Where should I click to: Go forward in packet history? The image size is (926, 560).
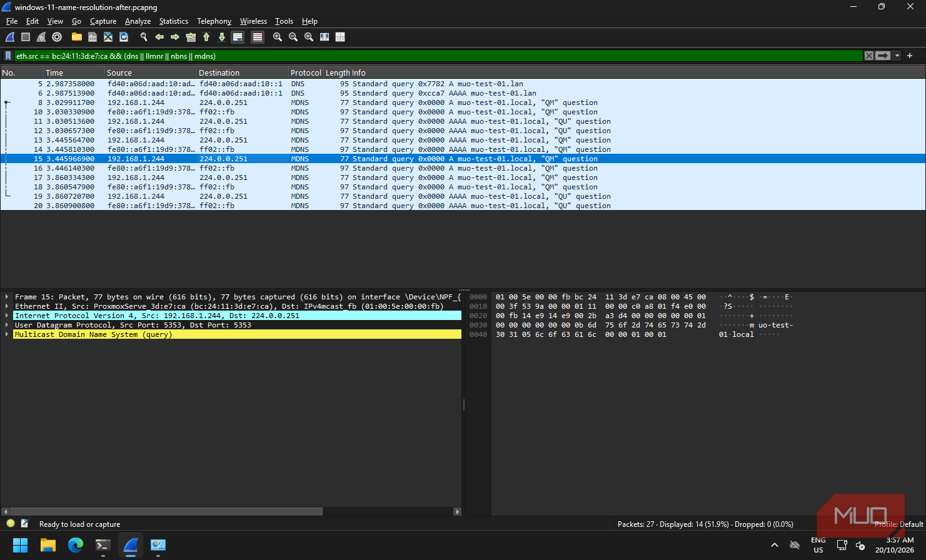point(175,37)
